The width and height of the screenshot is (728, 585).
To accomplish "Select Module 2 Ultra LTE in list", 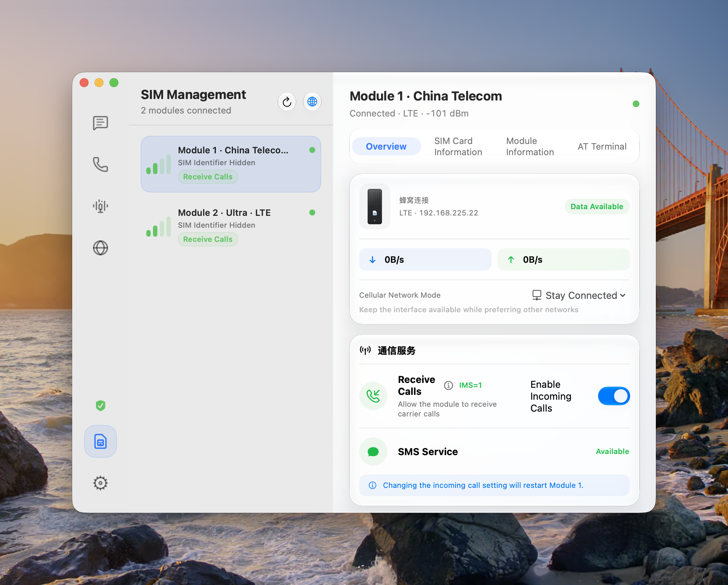I will tap(231, 227).
